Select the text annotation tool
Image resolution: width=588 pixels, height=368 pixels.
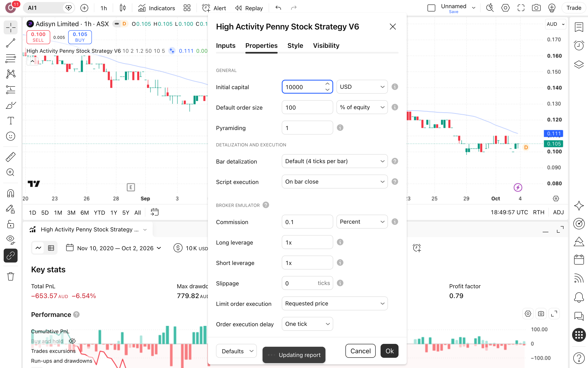10,121
